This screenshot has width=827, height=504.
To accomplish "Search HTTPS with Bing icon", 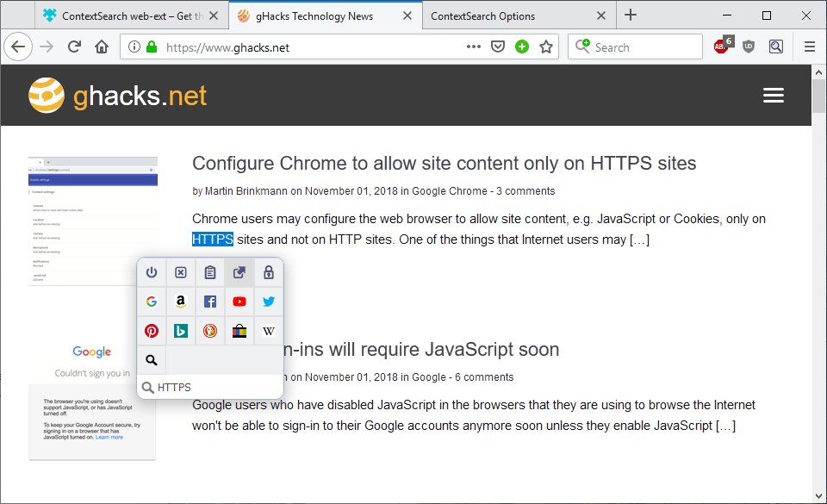I will tap(180, 331).
